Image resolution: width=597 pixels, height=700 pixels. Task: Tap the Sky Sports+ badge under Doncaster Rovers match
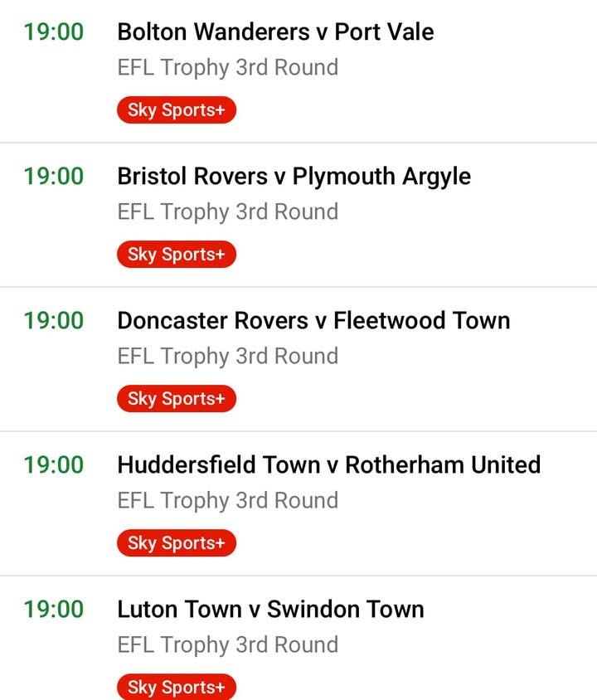(x=177, y=399)
